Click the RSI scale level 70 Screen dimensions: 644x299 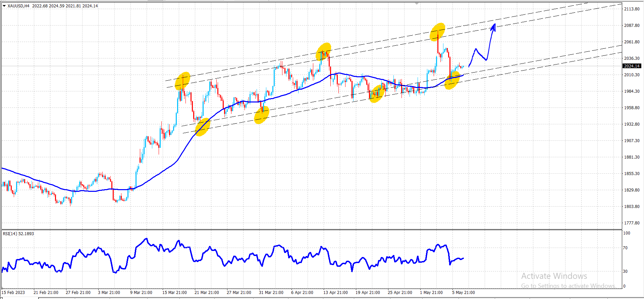(625, 248)
